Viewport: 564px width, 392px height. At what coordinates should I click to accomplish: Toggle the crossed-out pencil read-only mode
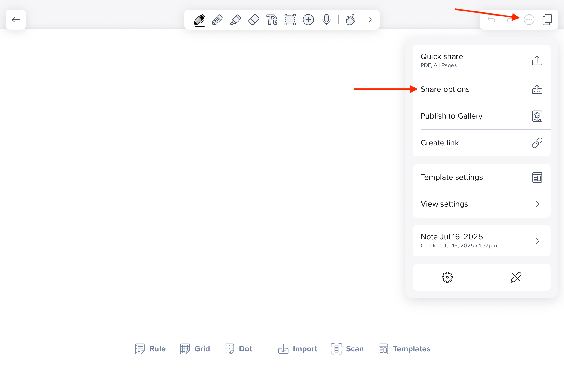(516, 277)
